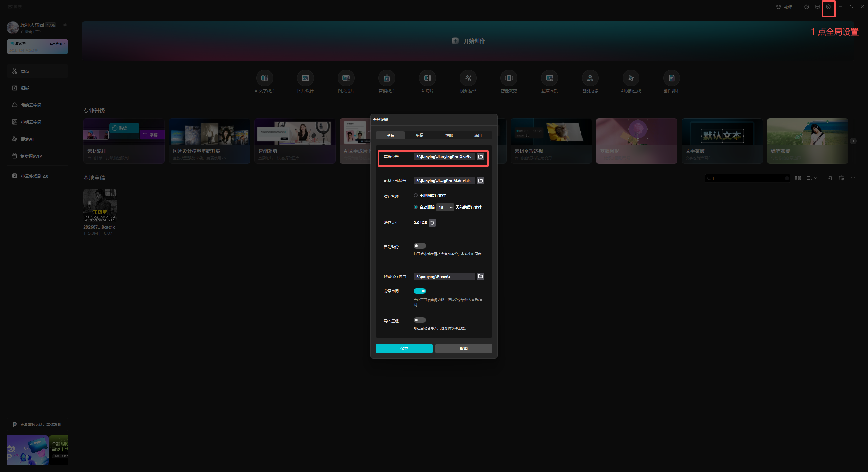Click the help question mark icon
Image resolution: width=868 pixels, height=472 pixels.
click(807, 7)
